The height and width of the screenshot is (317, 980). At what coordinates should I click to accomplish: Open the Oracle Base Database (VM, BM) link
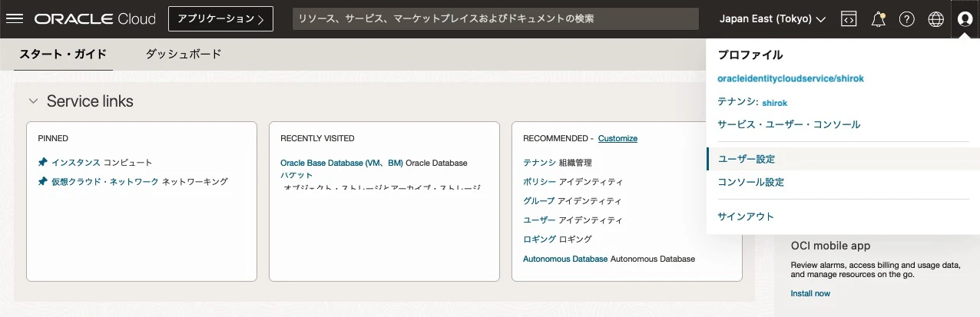[x=342, y=163]
